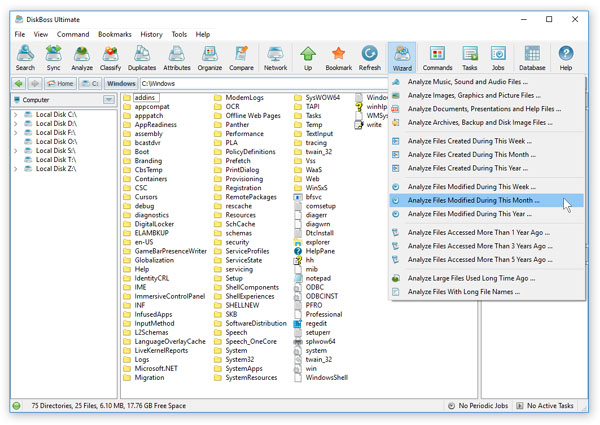This screenshot has height=425, width=600.
Task: Select the regedit file
Action: tap(310, 323)
